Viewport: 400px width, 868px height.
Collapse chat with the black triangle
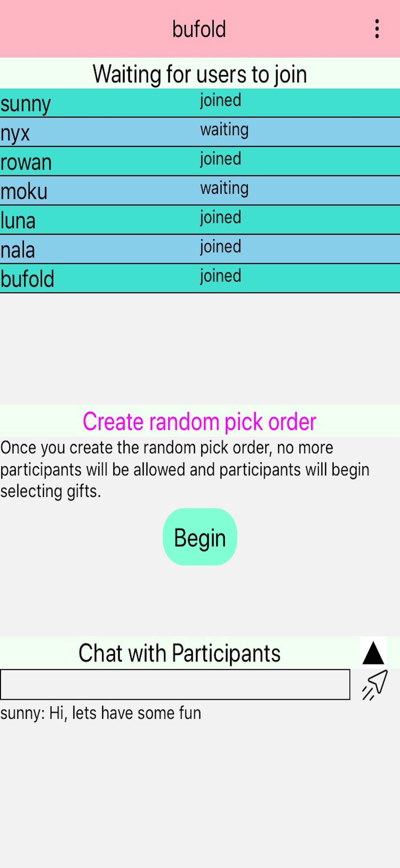[373, 653]
